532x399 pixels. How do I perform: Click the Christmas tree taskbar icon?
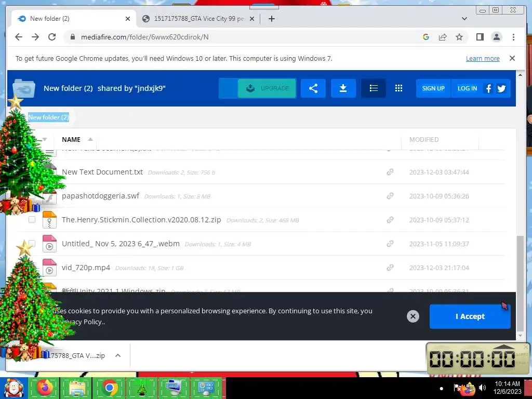[141, 388]
